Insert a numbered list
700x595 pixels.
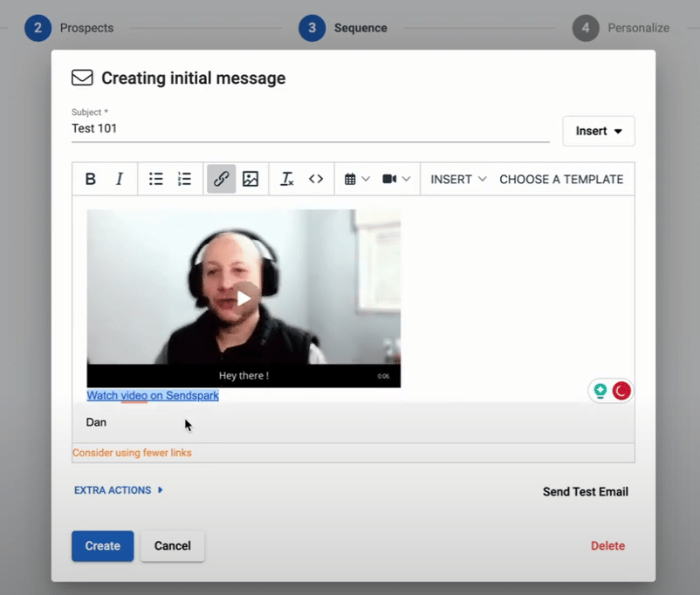184,179
